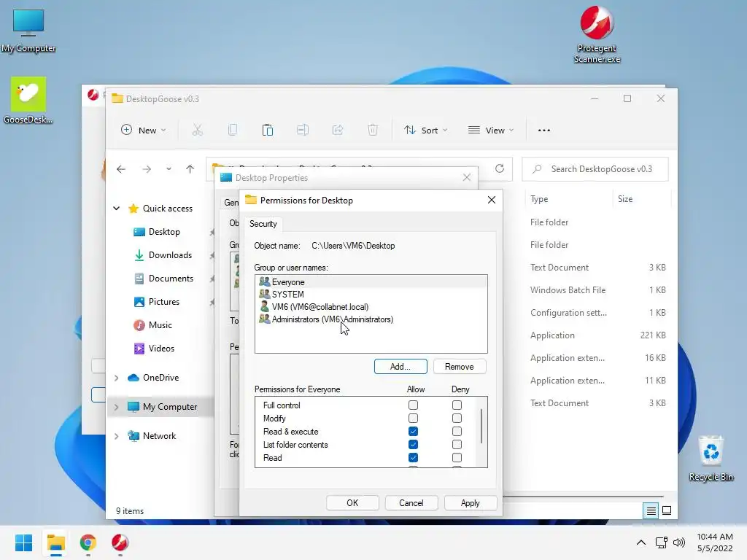
Task: Select the My Computer desktop icon
Action: (28, 31)
